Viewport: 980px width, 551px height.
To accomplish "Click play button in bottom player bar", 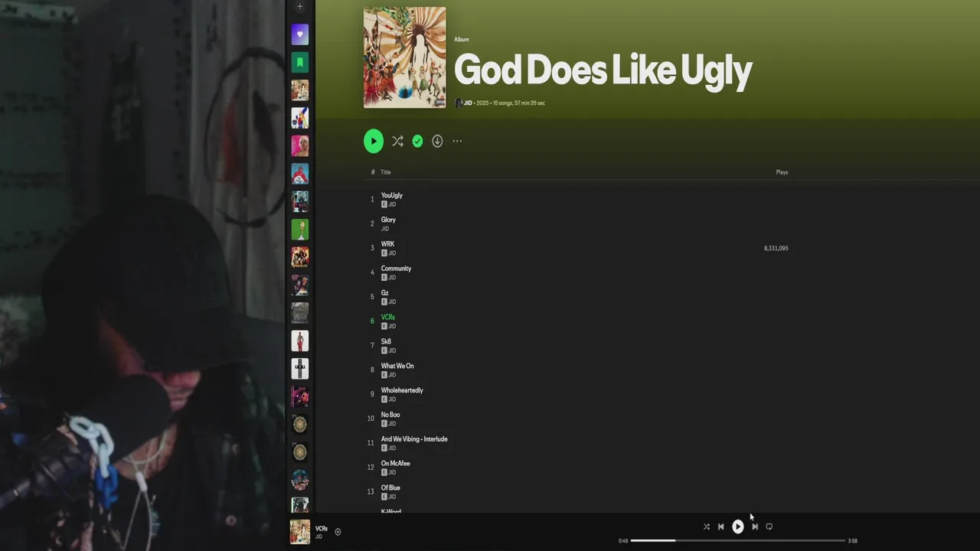I will (737, 527).
